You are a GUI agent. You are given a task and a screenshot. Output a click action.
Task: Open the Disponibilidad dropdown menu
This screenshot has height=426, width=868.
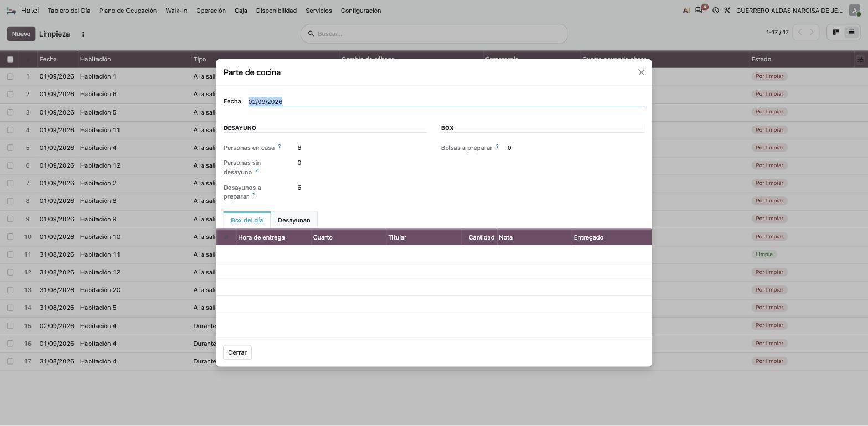[x=276, y=11]
